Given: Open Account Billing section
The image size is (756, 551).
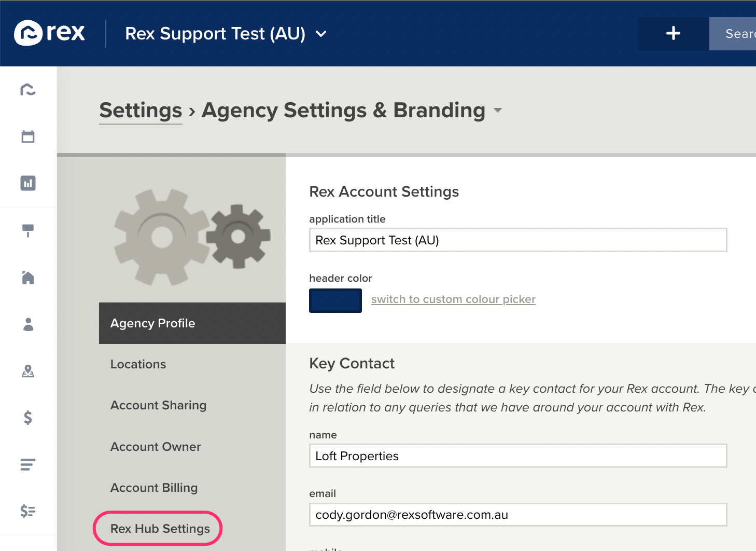Looking at the screenshot, I should [154, 488].
